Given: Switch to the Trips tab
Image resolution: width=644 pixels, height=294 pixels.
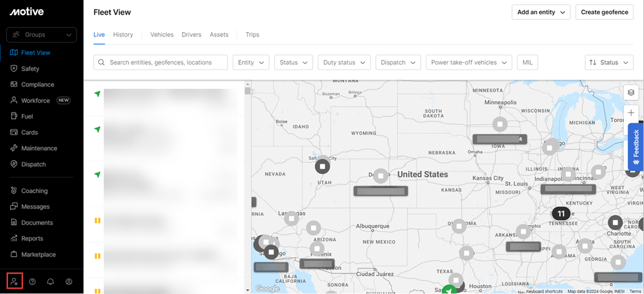Looking at the screenshot, I should pyautogui.click(x=252, y=35).
